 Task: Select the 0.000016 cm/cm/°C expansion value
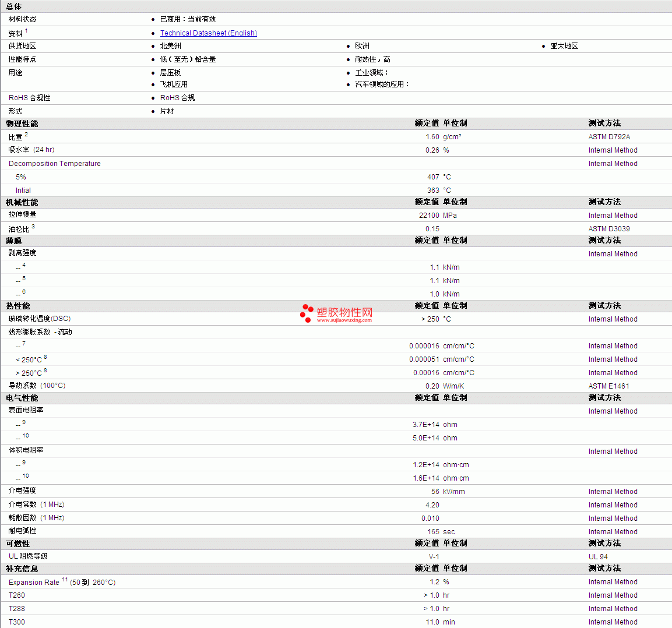441,345
